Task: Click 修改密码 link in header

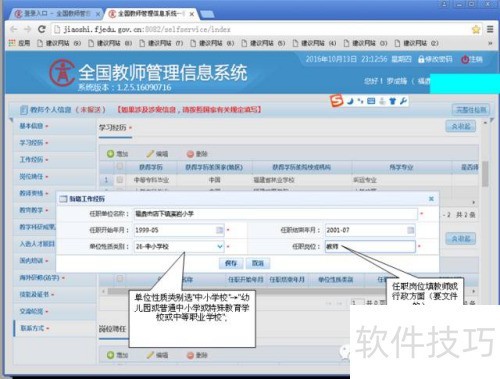Action: pos(439,59)
